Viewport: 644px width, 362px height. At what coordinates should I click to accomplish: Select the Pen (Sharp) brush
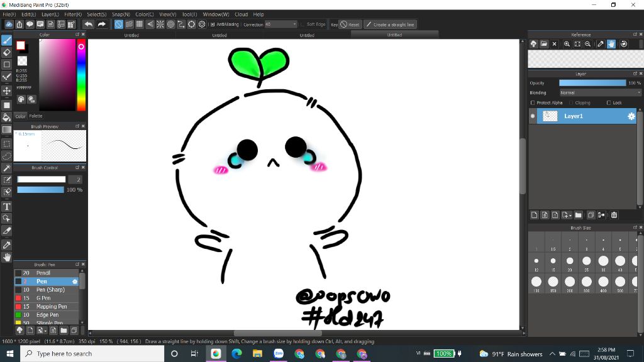[47, 290]
